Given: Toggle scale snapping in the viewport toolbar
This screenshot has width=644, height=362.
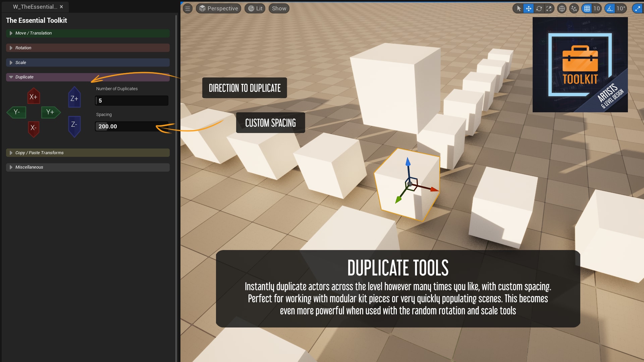Looking at the screenshot, I should pos(637,9).
